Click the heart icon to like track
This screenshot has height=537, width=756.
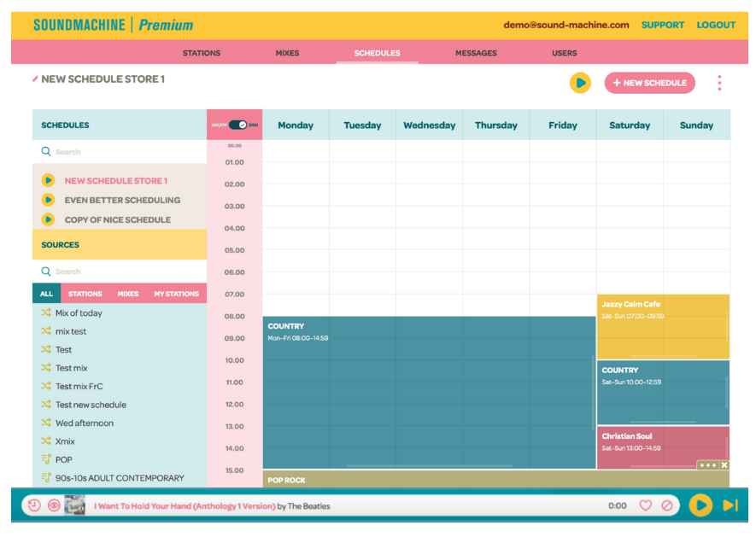tap(645, 505)
